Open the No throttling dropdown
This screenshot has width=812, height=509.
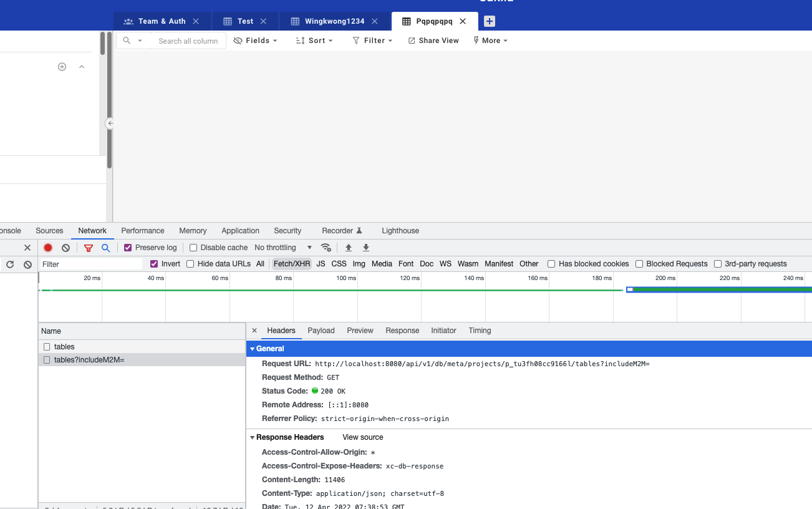pyautogui.click(x=279, y=247)
